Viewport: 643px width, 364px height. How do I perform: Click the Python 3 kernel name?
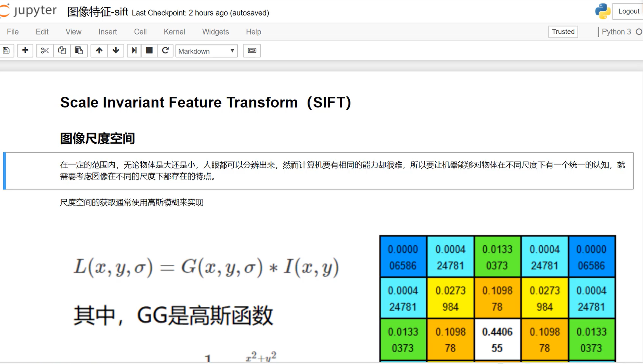[x=616, y=32]
